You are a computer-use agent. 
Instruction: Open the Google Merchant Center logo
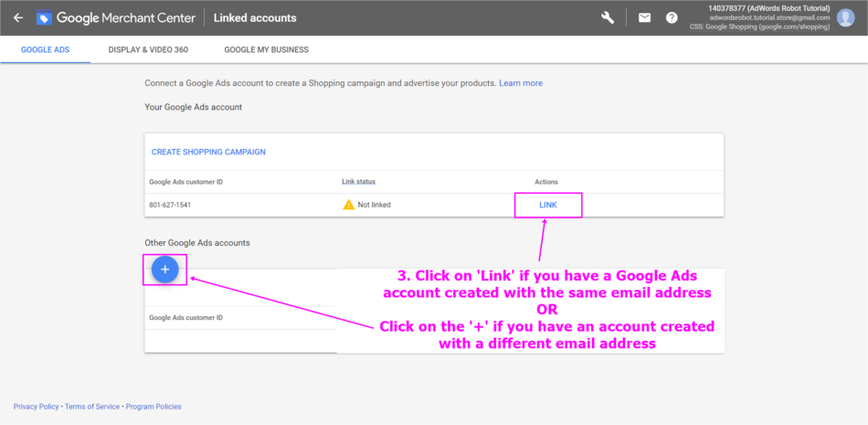tap(116, 17)
